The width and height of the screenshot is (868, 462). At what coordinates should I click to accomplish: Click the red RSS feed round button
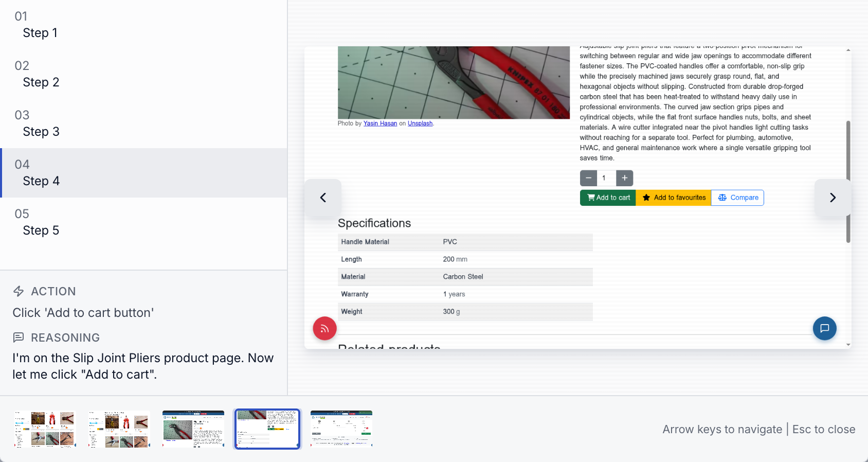[325, 328]
